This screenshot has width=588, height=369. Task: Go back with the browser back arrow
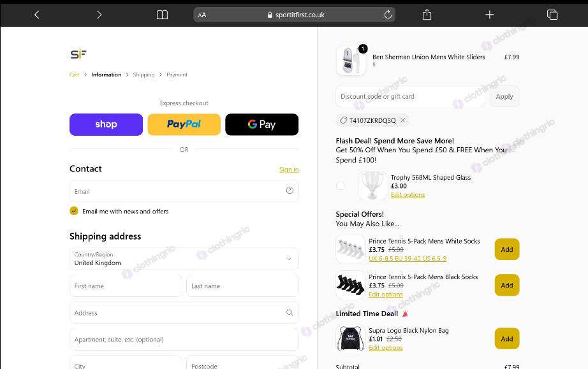click(37, 15)
